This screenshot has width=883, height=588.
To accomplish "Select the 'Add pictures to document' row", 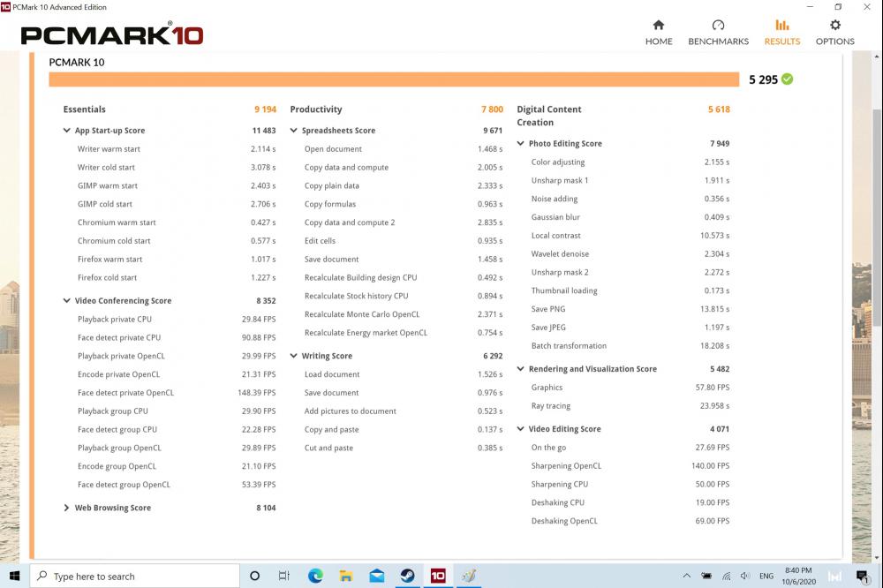I will pos(404,411).
